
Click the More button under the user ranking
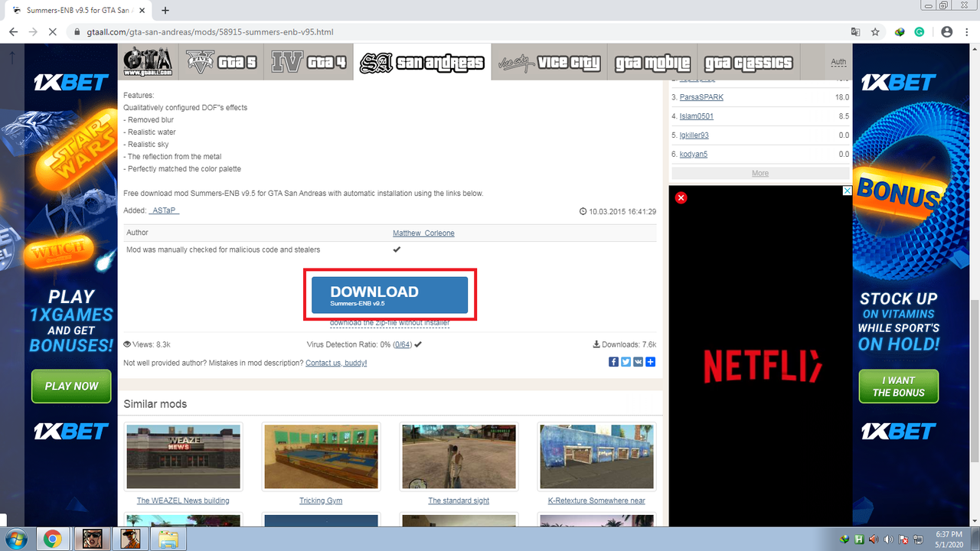pos(760,173)
